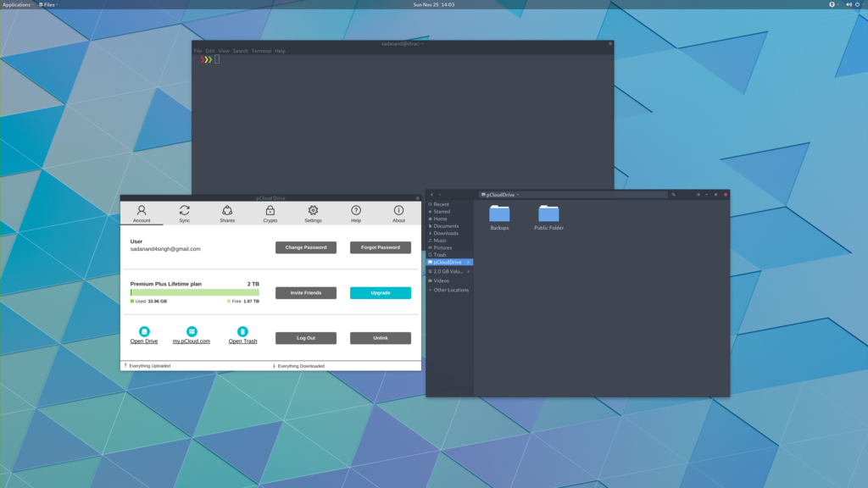Click the forward arrow in Files
Screen dimensions: 868x488
(440, 195)
